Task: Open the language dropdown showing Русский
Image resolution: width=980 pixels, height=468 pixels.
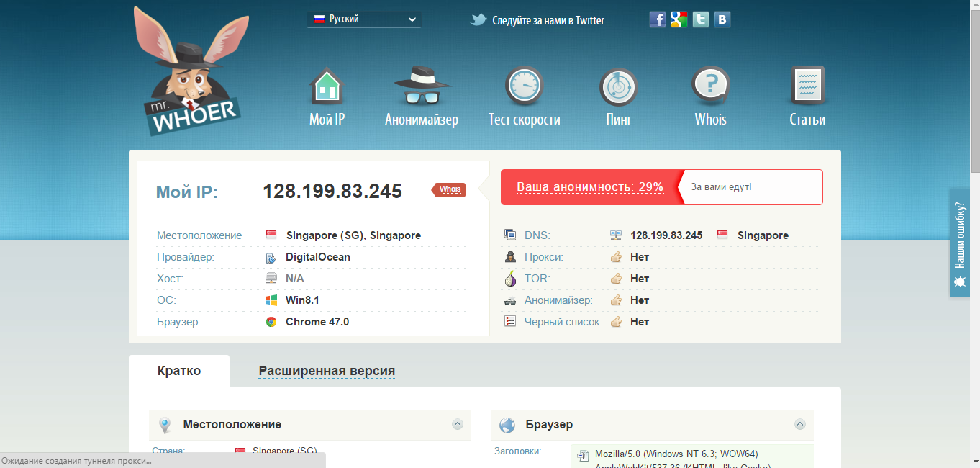Action: 364,19
